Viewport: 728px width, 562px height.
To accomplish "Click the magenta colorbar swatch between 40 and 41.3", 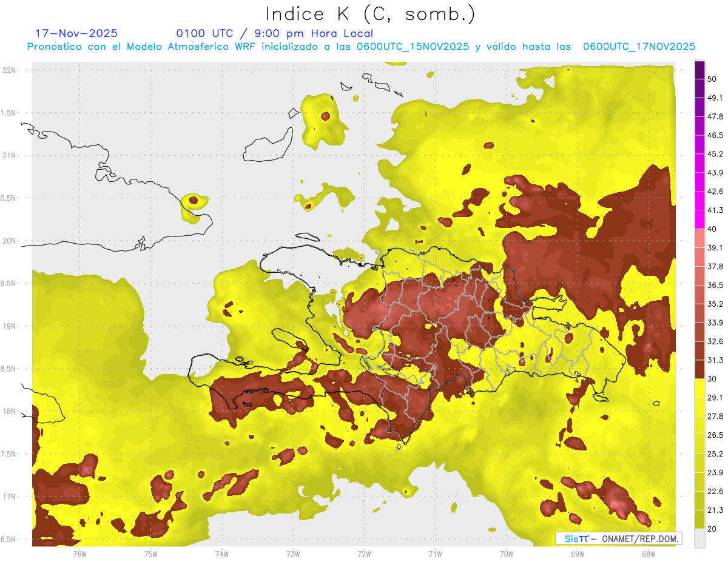I will (x=699, y=219).
